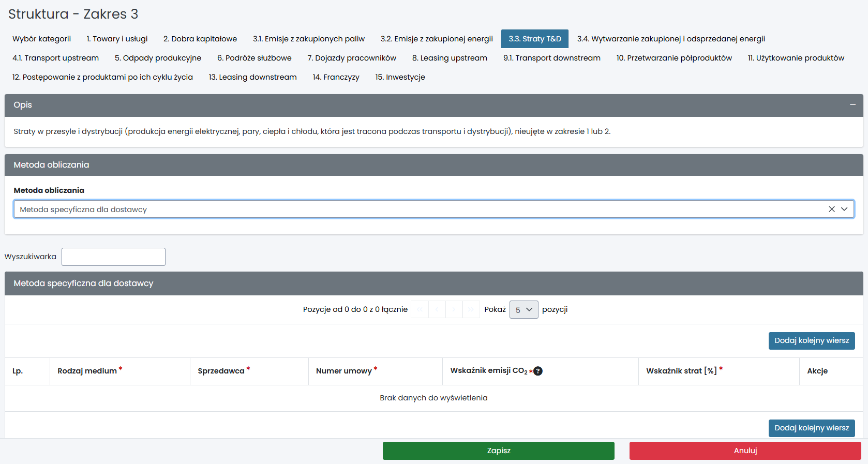Select the 15. Inwestycje tab
The image size is (868, 464).
point(400,77)
